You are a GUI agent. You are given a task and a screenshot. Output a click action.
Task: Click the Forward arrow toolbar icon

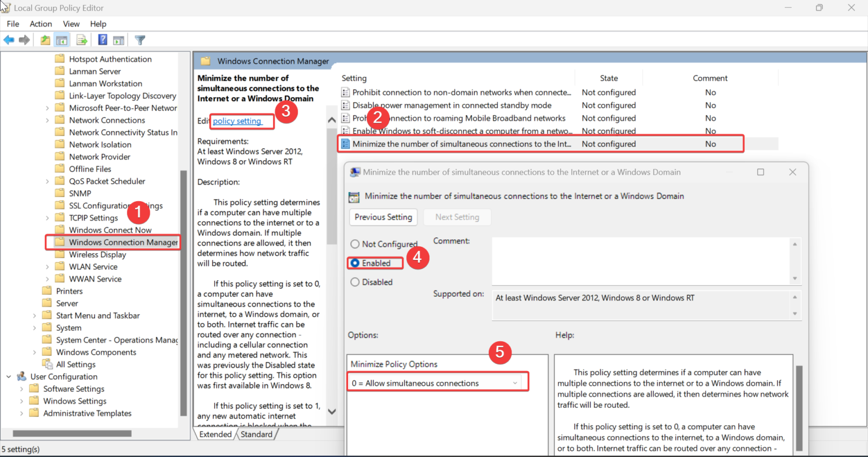coord(24,40)
